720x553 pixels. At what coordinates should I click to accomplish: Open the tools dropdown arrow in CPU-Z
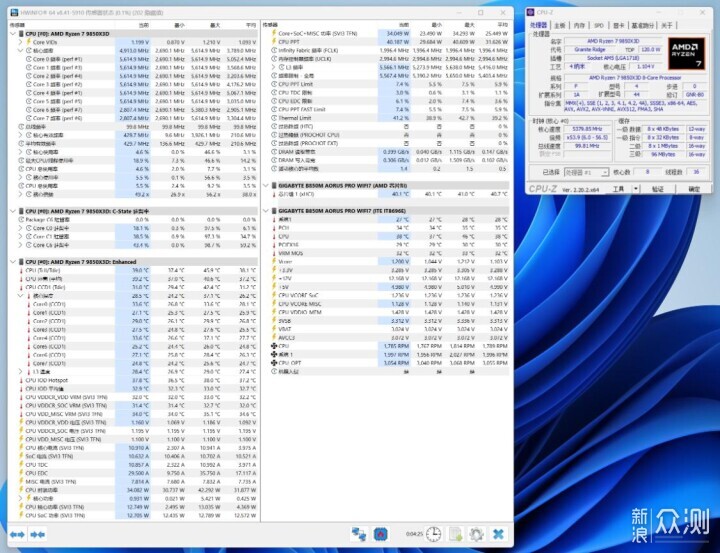[636, 189]
